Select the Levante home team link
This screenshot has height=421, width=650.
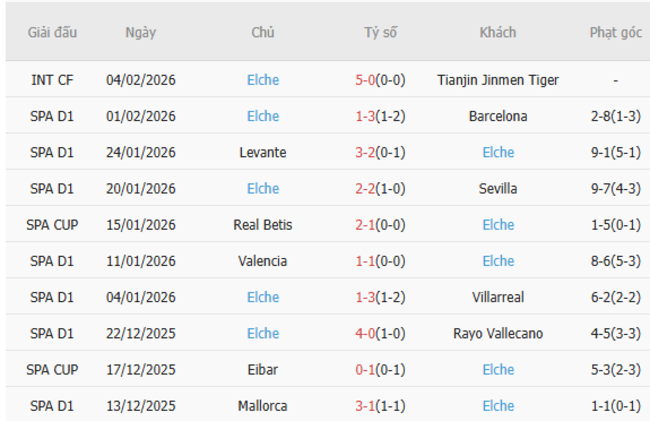coord(263,152)
